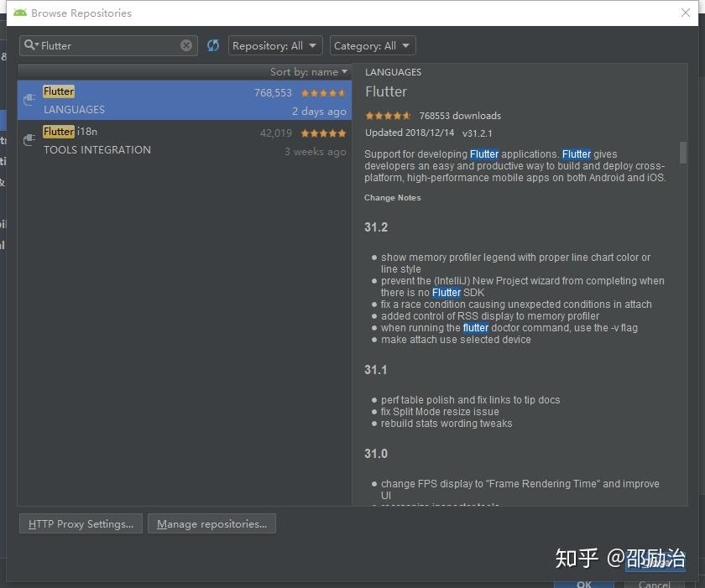Click the Flutter plugin icon in the list
Viewport: 705px width, 588px height.
click(29, 99)
